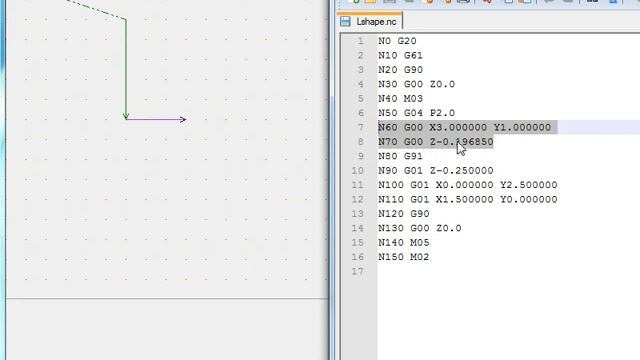Click line number 7 in the gutter
The image size is (640, 360).
(360, 127)
